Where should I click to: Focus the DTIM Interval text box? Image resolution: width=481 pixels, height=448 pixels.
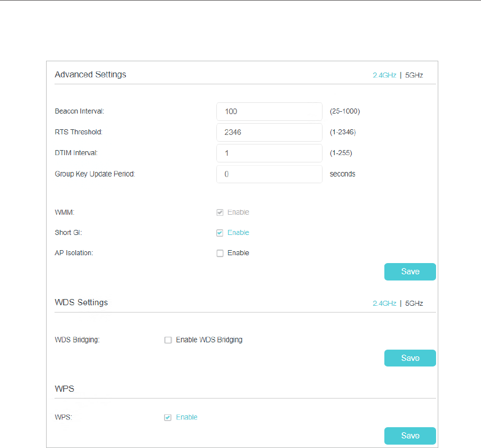tap(269, 153)
